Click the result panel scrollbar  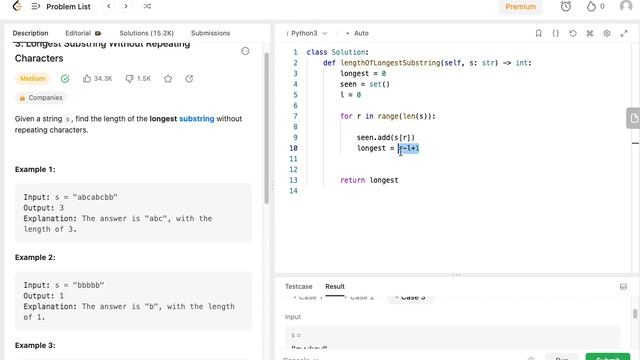635,313
